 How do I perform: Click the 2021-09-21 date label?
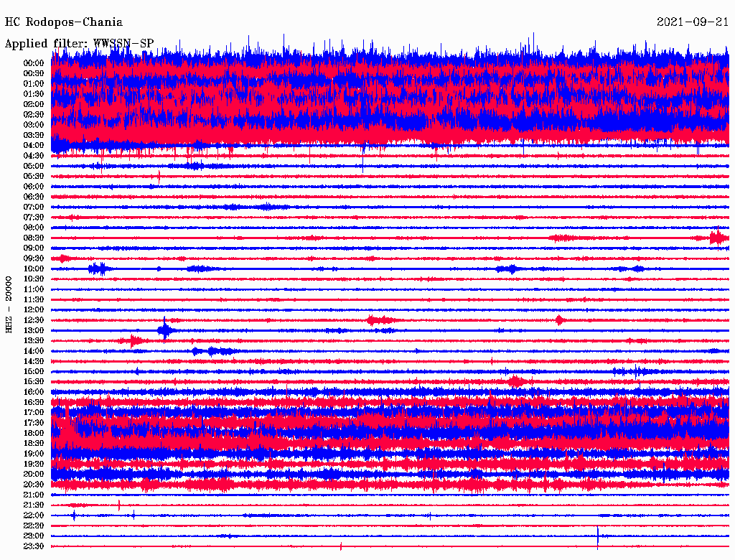click(x=693, y=22)
